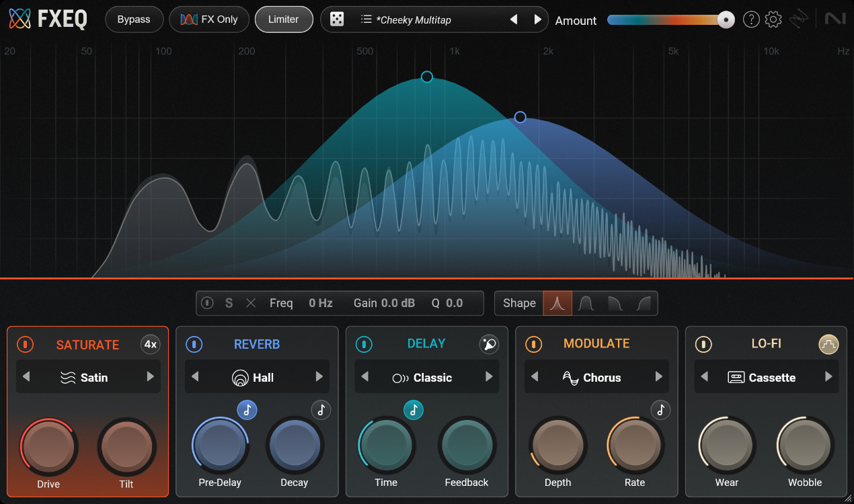Click the Modulate Depth knob

557,445
